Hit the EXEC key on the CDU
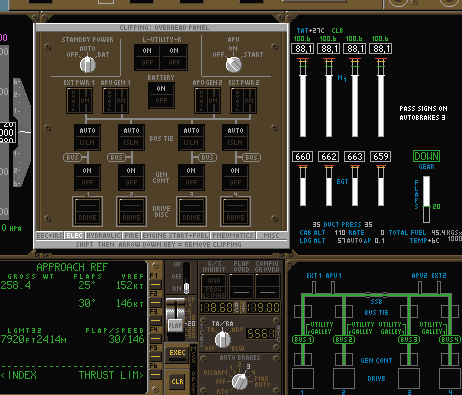 (177, 356)
